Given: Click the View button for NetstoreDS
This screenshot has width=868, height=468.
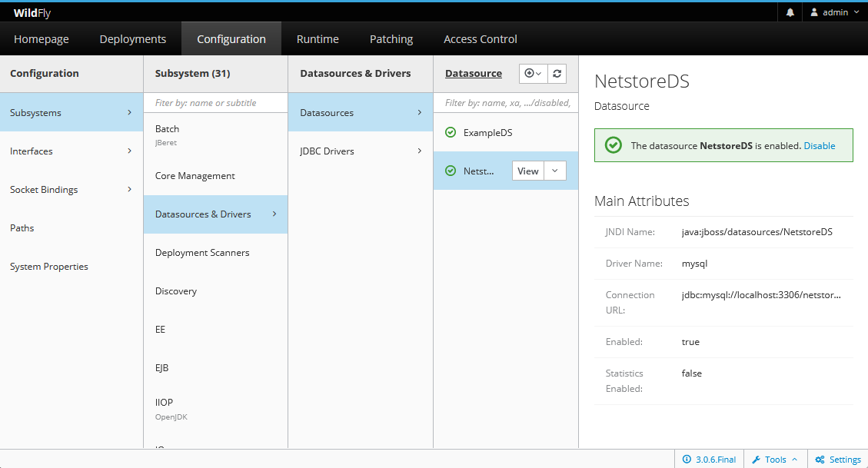Looking at the screenshot, I should tap(527, 171).
